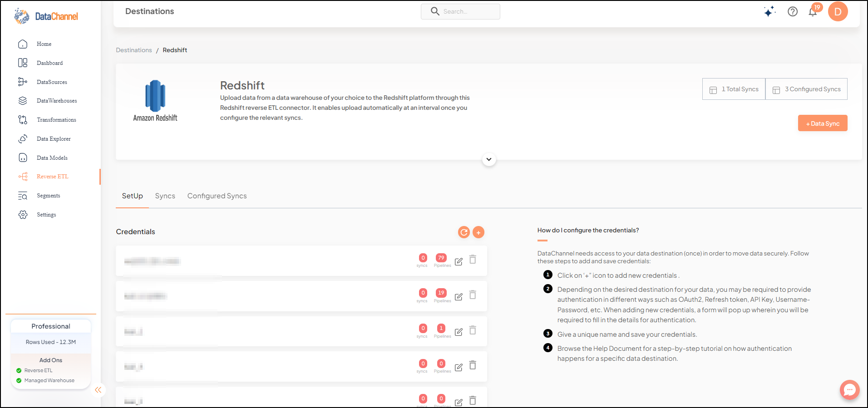Click the DataChannel logo

(x=46, y=16)
